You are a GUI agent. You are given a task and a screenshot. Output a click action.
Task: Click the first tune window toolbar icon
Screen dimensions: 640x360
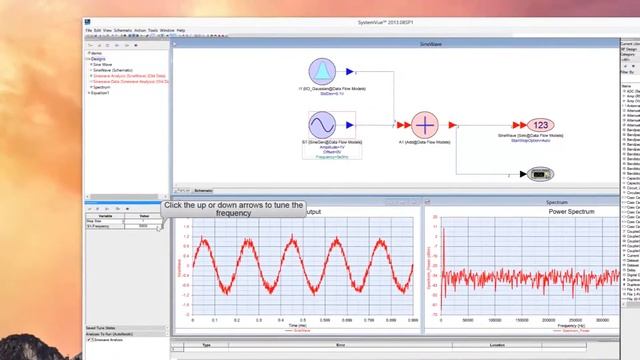[x=89, y=209]
